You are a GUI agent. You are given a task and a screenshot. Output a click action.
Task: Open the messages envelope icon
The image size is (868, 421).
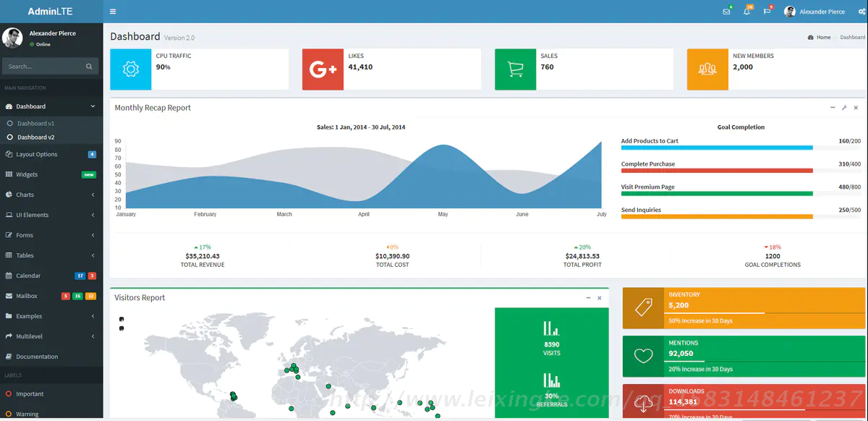point(726,12)
